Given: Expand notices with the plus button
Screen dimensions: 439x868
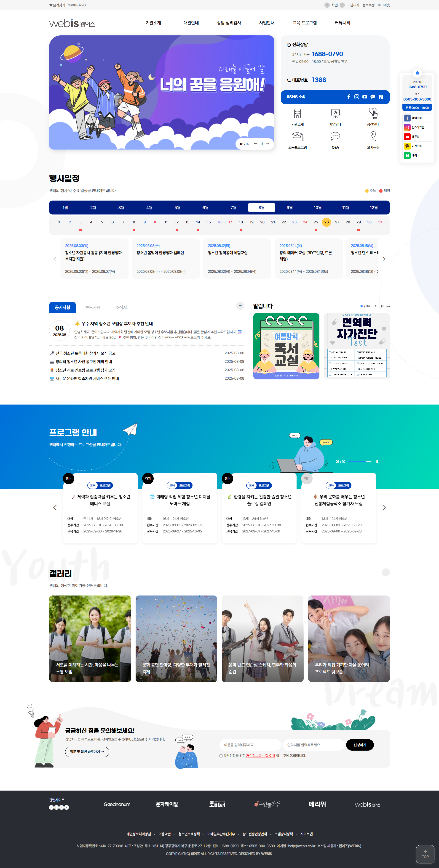Looking at the screenshot, I should click(240, 306).
